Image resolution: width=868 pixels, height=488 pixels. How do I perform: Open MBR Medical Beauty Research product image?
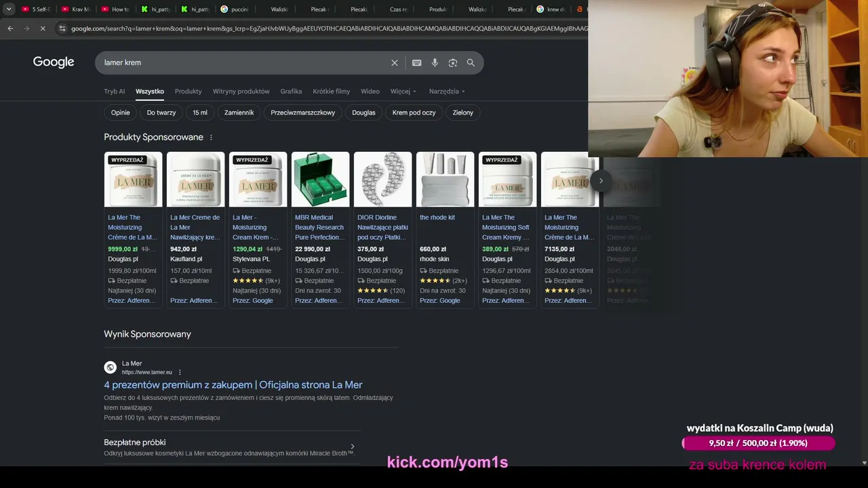pyautogui.click(x=320, y=180)
